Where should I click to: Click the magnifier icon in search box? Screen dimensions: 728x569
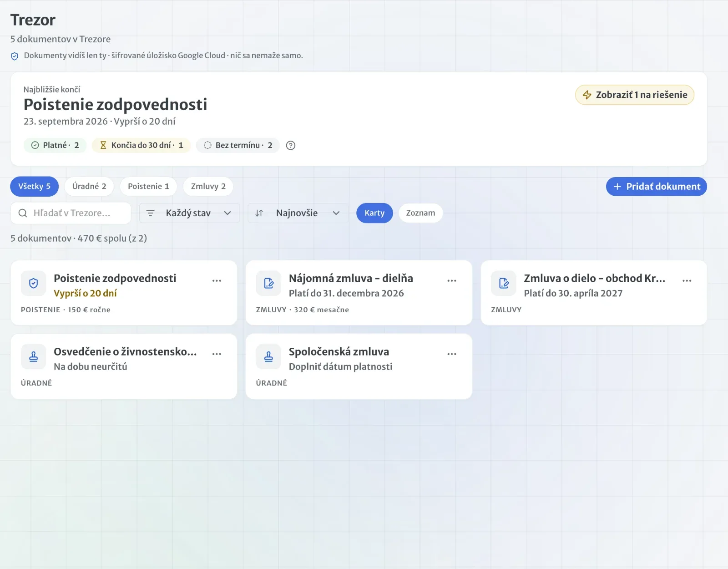pyautogui.click(x=23, y=213)
